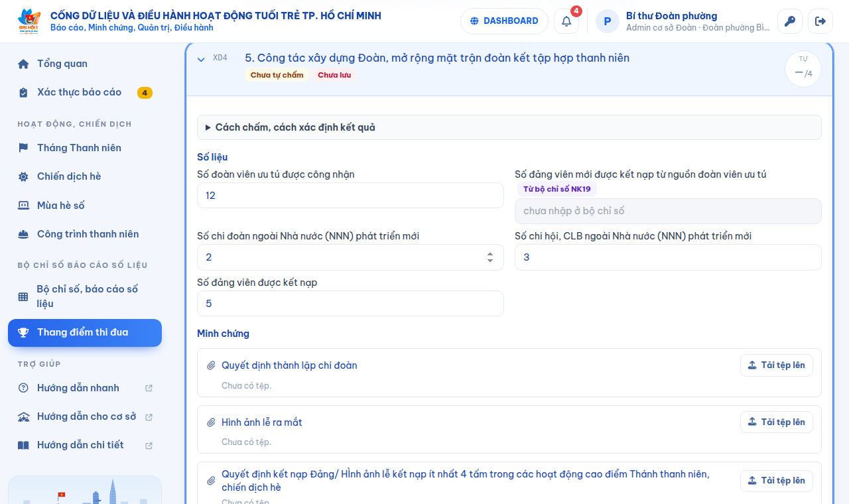
Task: Click the table icon for Bộ chỉ số
Action: (23, 296)
